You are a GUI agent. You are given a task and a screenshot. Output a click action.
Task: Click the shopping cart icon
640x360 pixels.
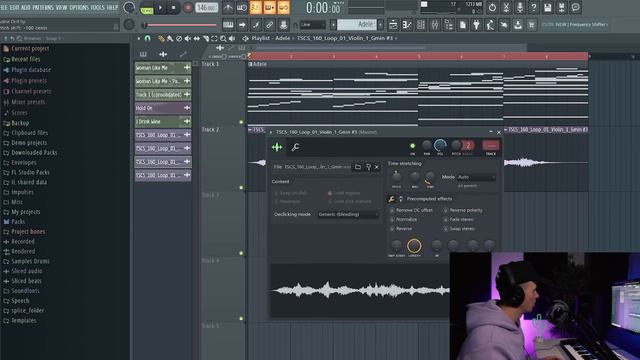pyautogui.click(x=531, y=25)
